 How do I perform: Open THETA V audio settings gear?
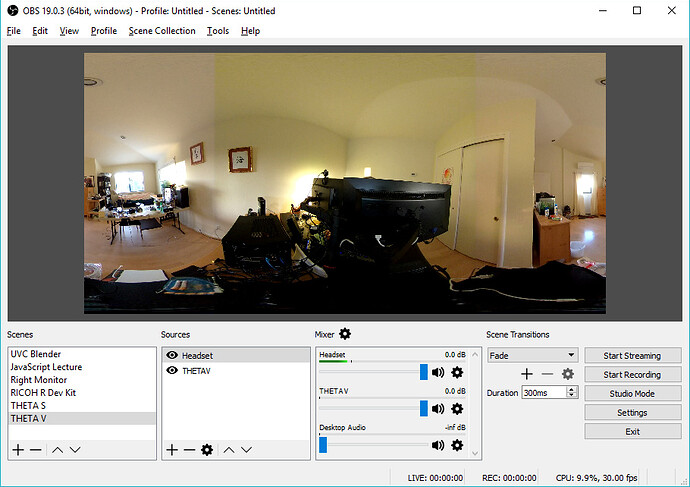[x=457, y=409]
